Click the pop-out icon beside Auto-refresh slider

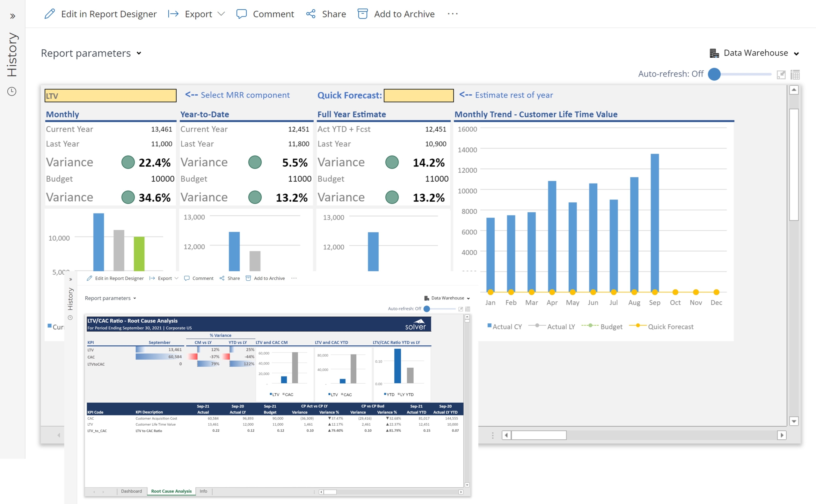781,75
